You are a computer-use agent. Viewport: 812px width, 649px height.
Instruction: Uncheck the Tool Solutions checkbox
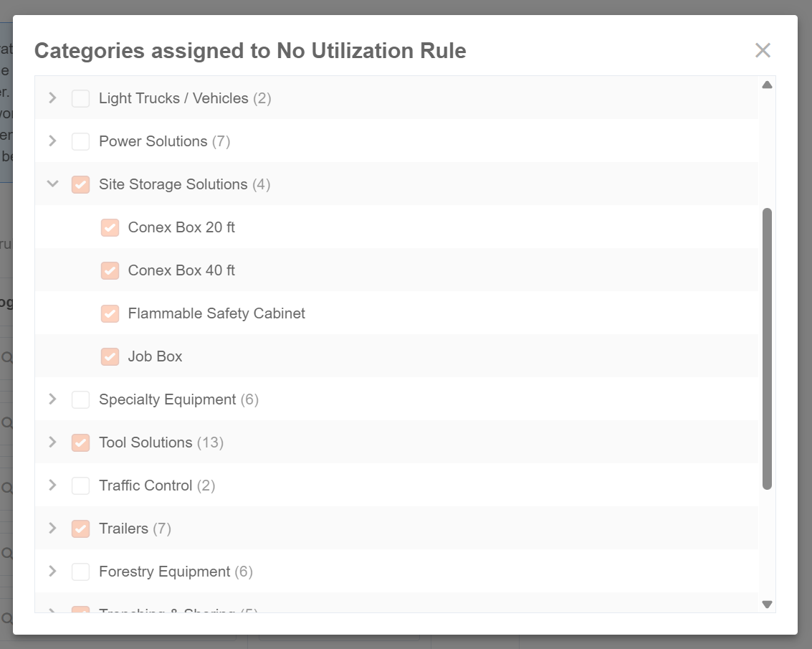coord(81,442)
